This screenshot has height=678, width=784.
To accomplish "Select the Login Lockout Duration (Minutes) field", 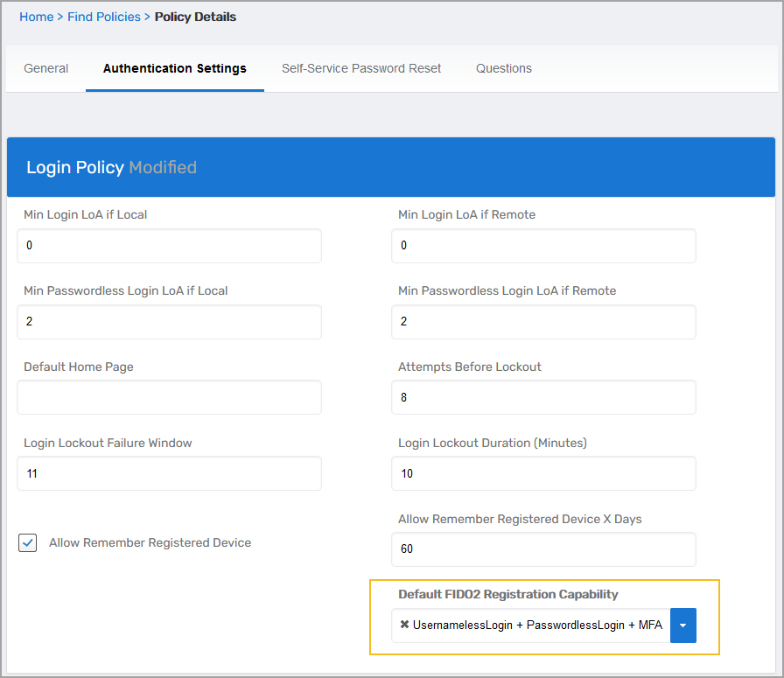I will pyautogui.click(x=543, y=473).
